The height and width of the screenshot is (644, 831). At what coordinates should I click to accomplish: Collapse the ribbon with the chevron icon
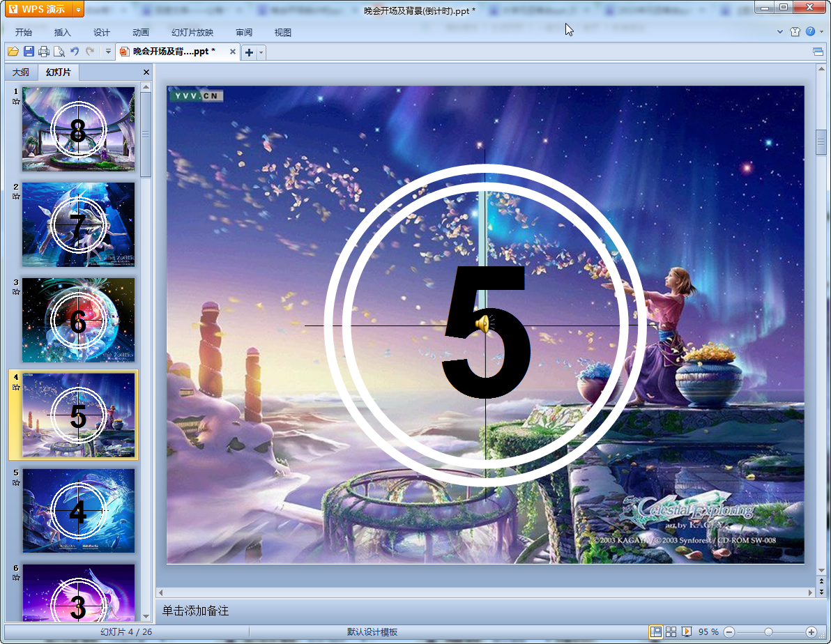(x=780, y=31)
